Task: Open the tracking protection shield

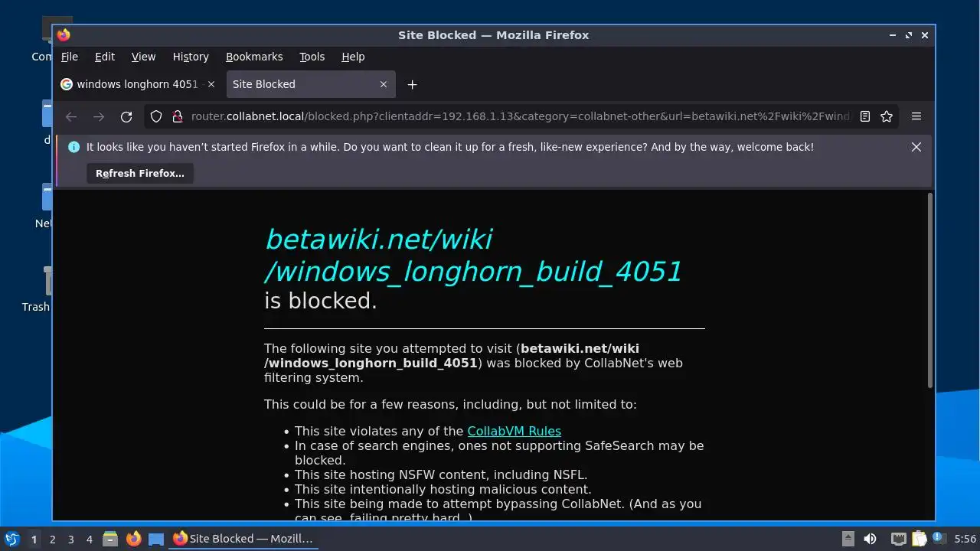Action: click(156, 116)
